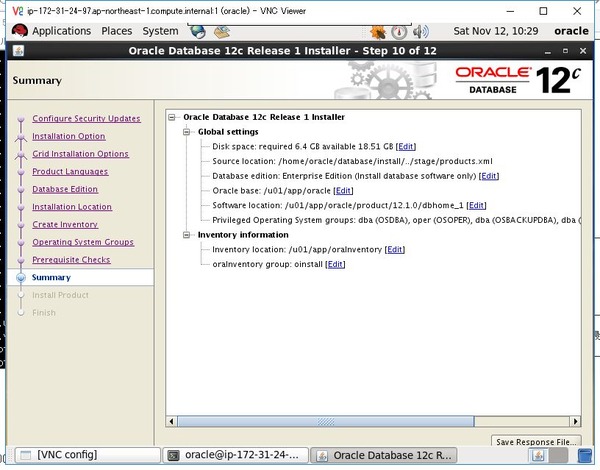The image size is (600, 470).
Task: Click the orange bug report icon in the panel
Action: 378,32
